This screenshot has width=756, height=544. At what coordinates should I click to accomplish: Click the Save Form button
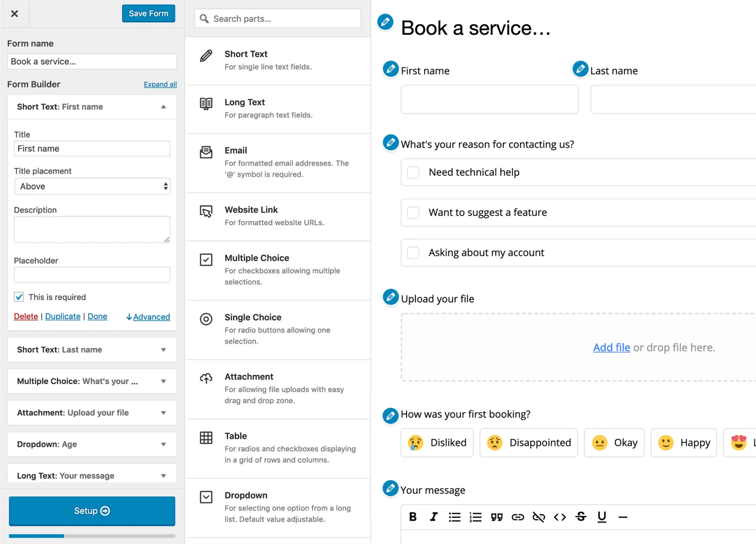click(x=148, y=13)
